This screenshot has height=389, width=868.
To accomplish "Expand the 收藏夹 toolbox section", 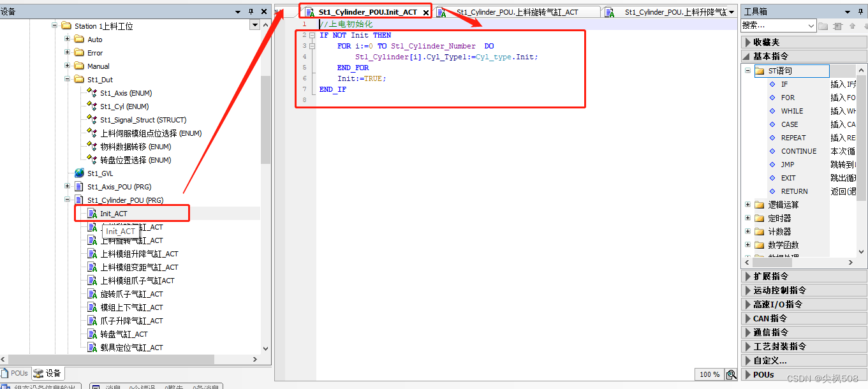I will click(804, 42).
